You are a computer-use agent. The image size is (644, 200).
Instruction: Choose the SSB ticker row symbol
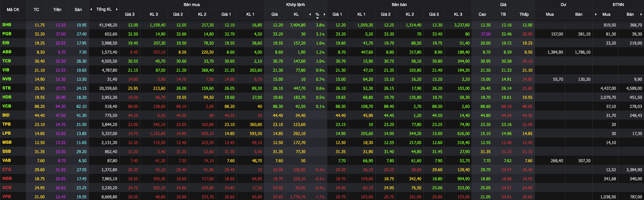(7, 151)
